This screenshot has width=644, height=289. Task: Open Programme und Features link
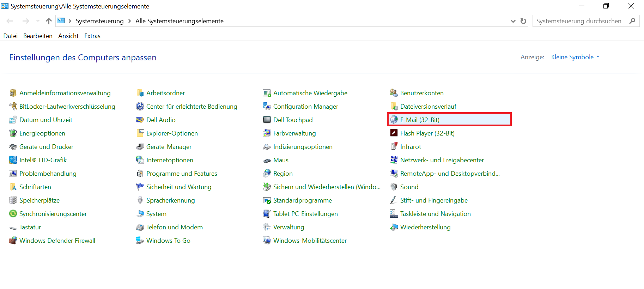click(182, 174)
